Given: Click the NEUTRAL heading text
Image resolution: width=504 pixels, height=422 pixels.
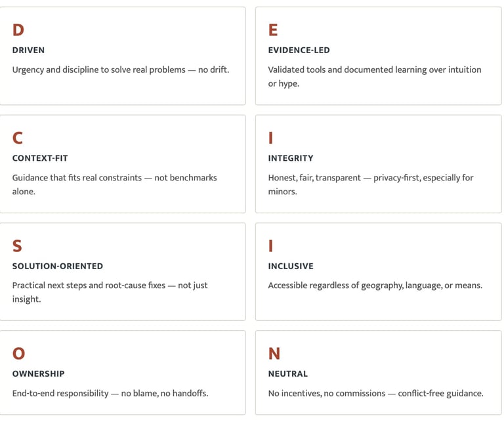Looking at the screenshot, I should pyautogui.click(x=287, y=373).
